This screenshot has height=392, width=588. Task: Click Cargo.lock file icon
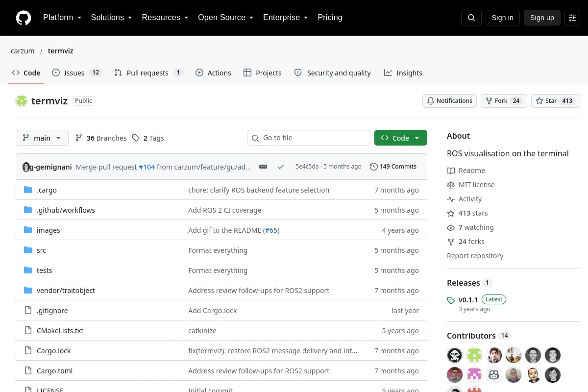tap(28, 351)
